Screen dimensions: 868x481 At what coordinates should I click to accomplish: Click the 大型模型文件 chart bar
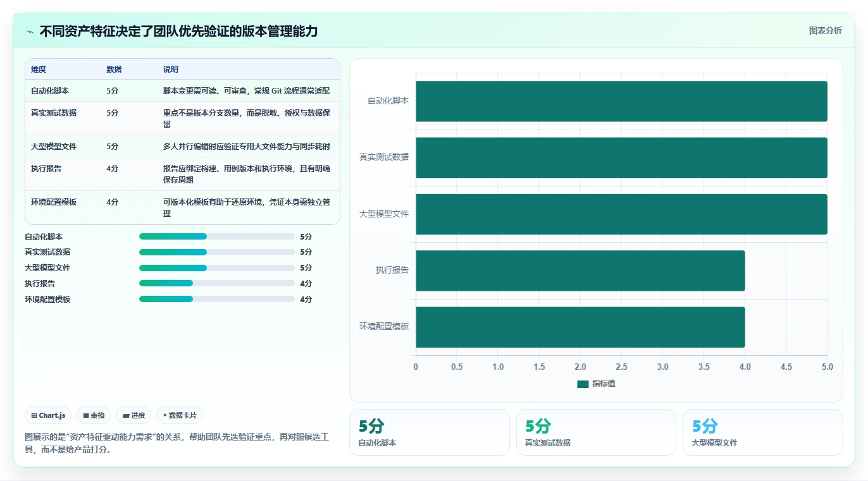click(x=621, y=214)
